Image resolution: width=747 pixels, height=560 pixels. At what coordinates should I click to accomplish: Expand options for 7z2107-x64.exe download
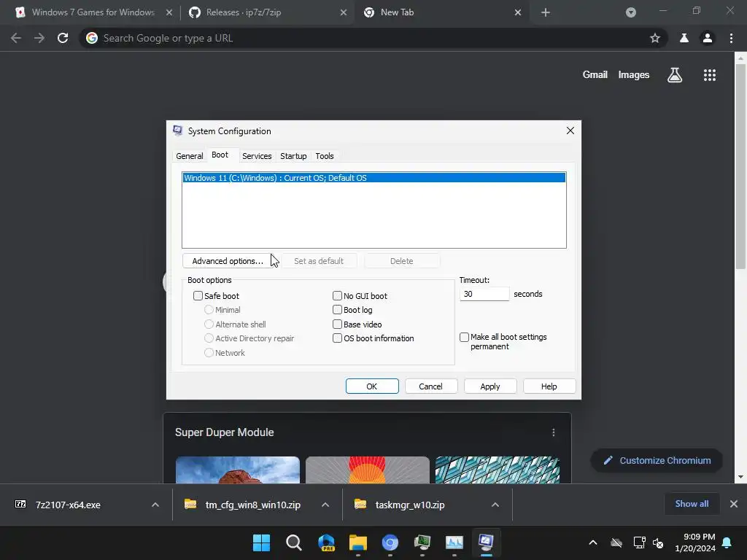155,505
